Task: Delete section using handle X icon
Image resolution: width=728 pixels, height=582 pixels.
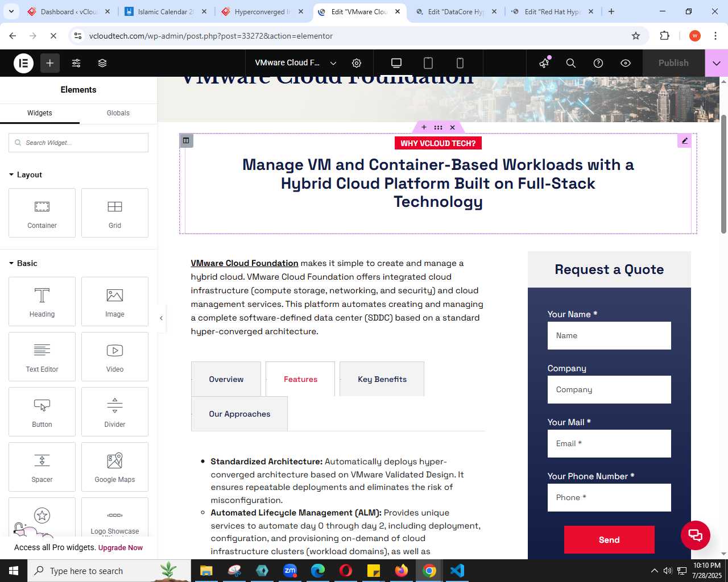Action: [x=452, y=127]
